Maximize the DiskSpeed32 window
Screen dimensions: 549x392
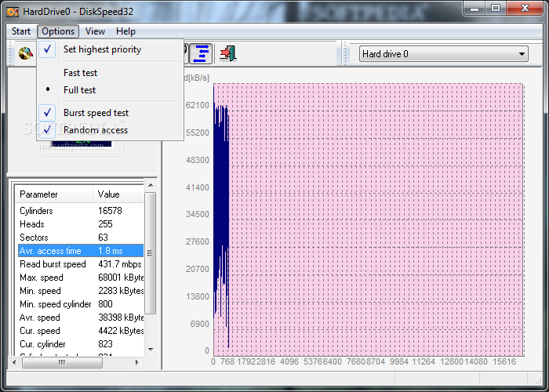click(x=496, y=9)
